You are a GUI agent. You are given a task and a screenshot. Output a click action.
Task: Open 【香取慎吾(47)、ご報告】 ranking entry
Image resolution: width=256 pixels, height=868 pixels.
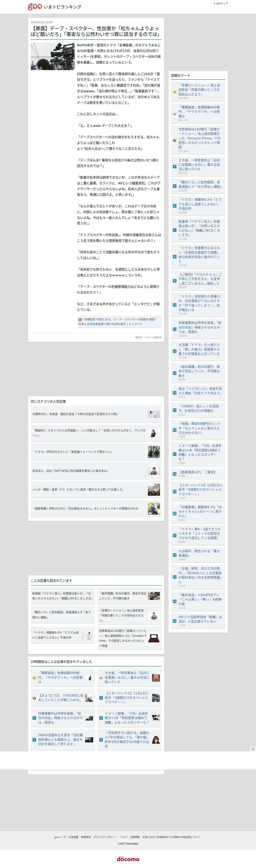197,472
